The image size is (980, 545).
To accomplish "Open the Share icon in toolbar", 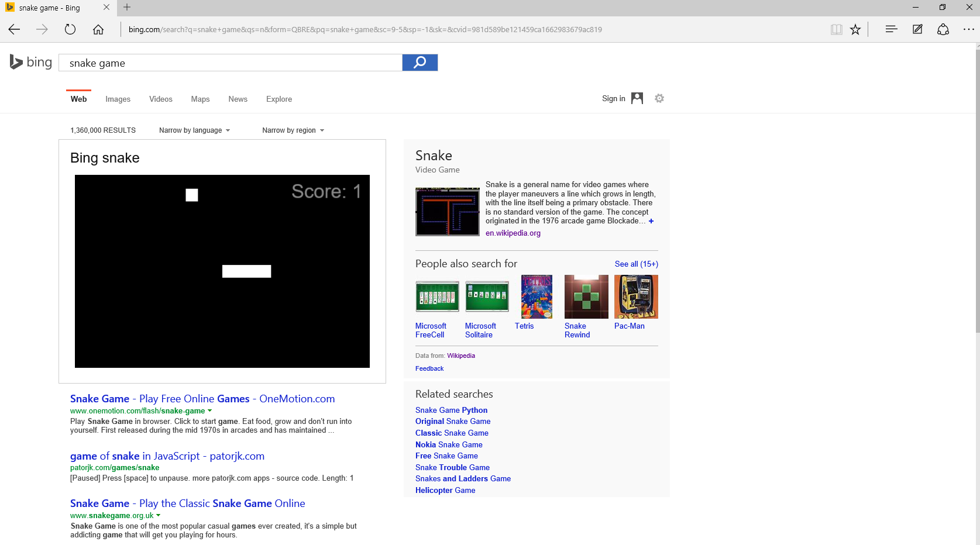I will 943,29.
